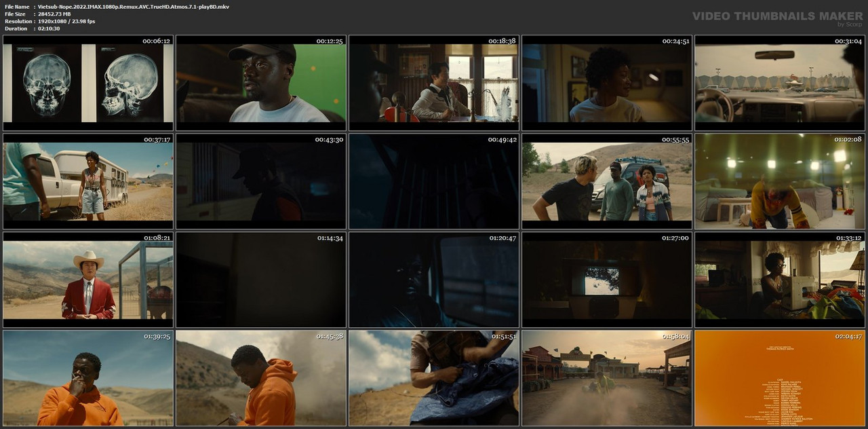The height and width of the screenshot is (429, 868).
Task: Open the dark thumbnail stamped 00:49:42
Action: coord(434,181)
